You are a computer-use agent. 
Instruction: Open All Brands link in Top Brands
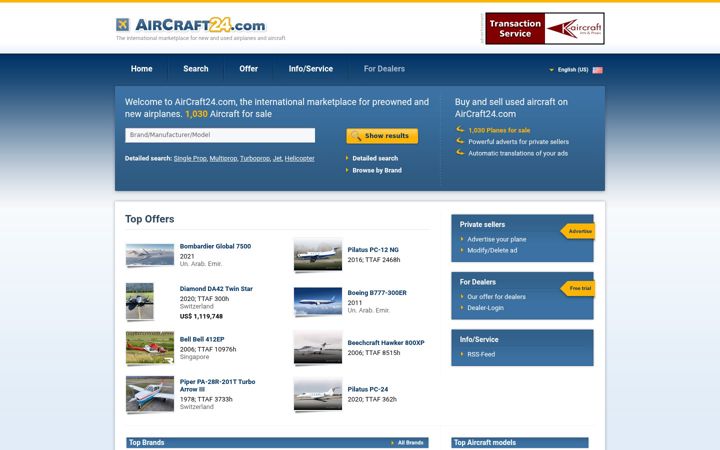(x=411, y=443)
